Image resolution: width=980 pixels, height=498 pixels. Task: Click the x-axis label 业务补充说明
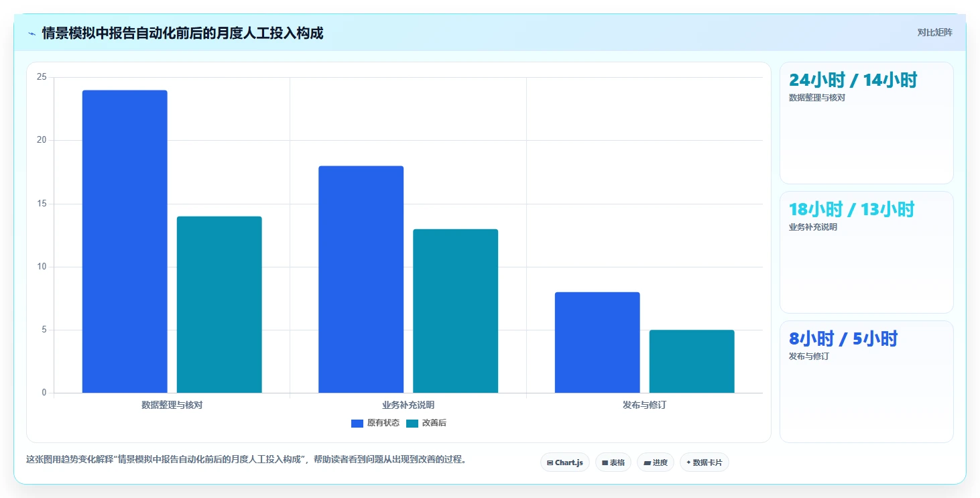click(408, 406)
